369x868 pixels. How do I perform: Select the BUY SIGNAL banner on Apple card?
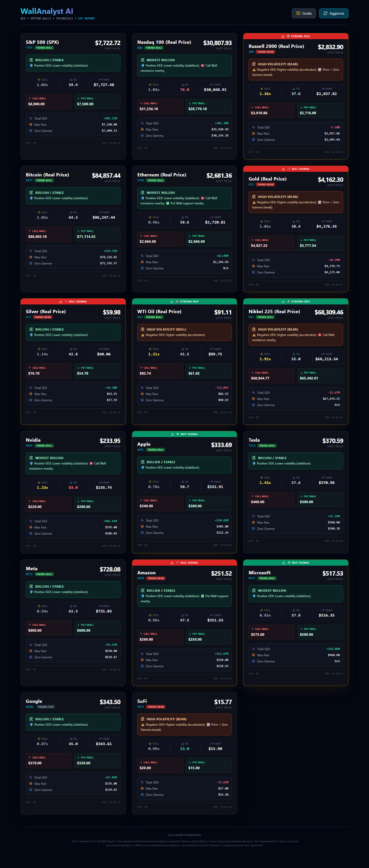pos(184,434)
